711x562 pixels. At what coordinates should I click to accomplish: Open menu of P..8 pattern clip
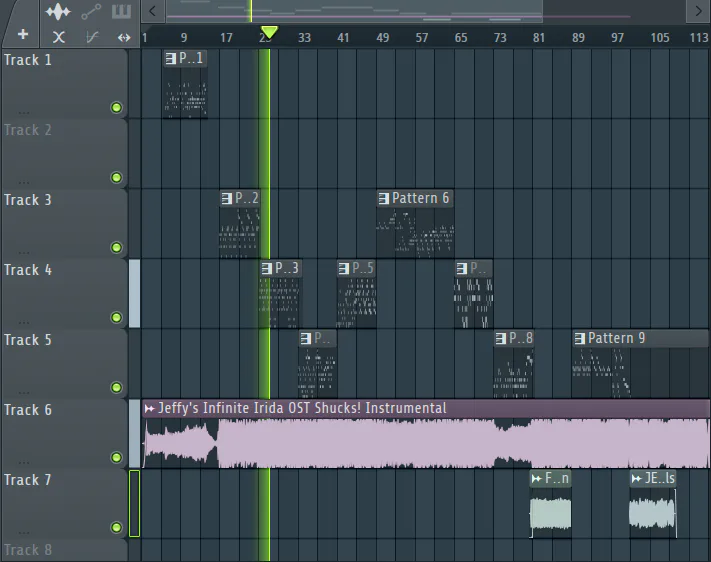501,338
